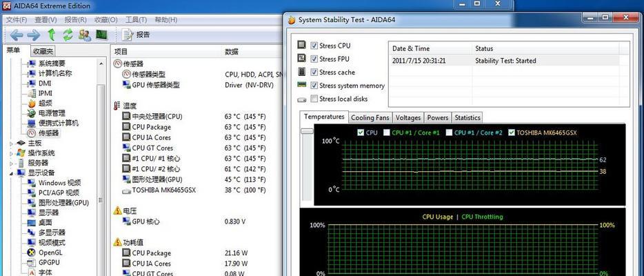The image size is (644, 276).
Task: Click the cache icon beside Stress cache
Action: click(x=302, y=72)
